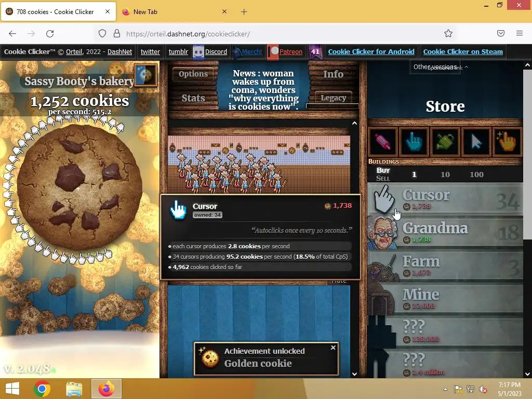This screenshot has height=399, width=532.
Task: Click scroll-down arrow of buildings panel
Action: pyautogui.click(x=354, y=374)
